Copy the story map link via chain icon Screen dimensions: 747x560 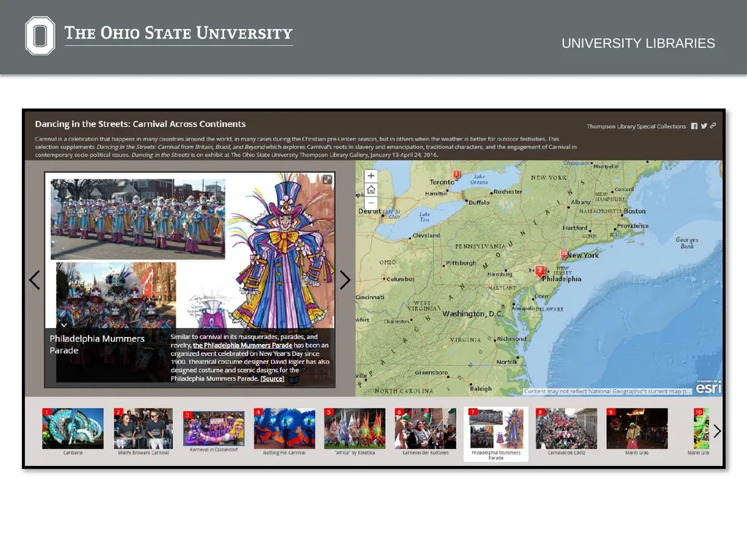713,125
